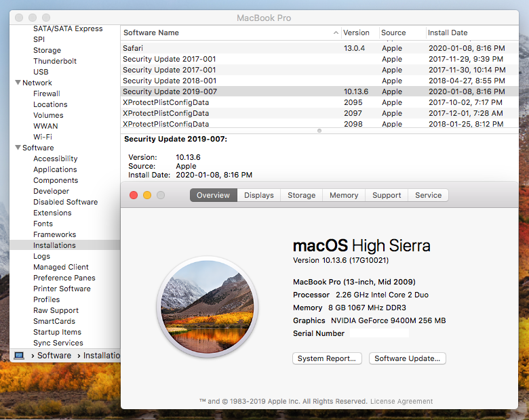Select WWAN under Network

click(45, 126)
